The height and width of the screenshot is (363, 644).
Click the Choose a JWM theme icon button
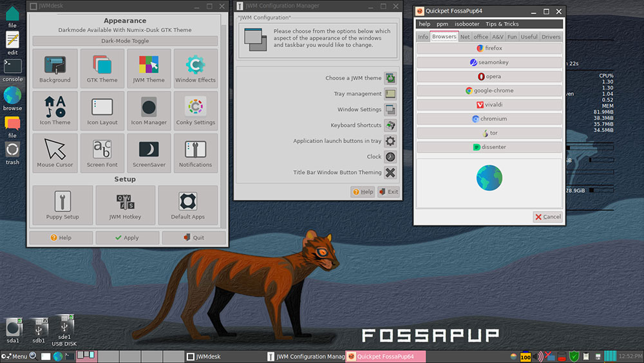click(390, 78)
